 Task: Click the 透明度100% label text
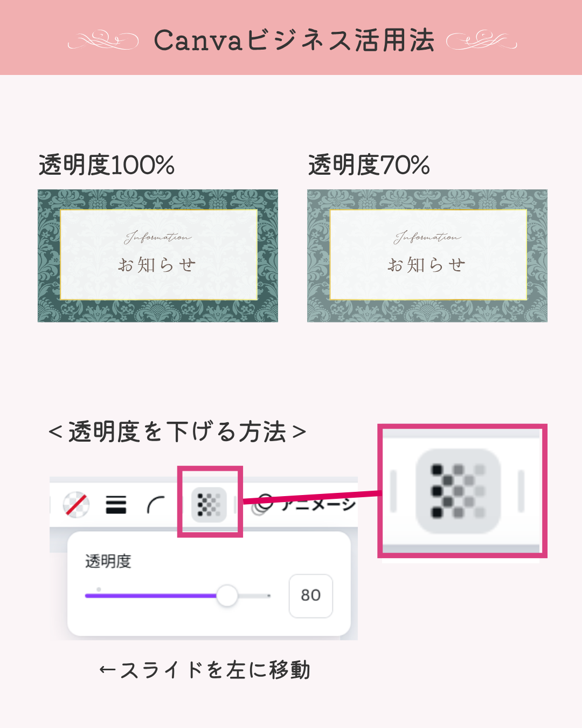click(107, 165)
